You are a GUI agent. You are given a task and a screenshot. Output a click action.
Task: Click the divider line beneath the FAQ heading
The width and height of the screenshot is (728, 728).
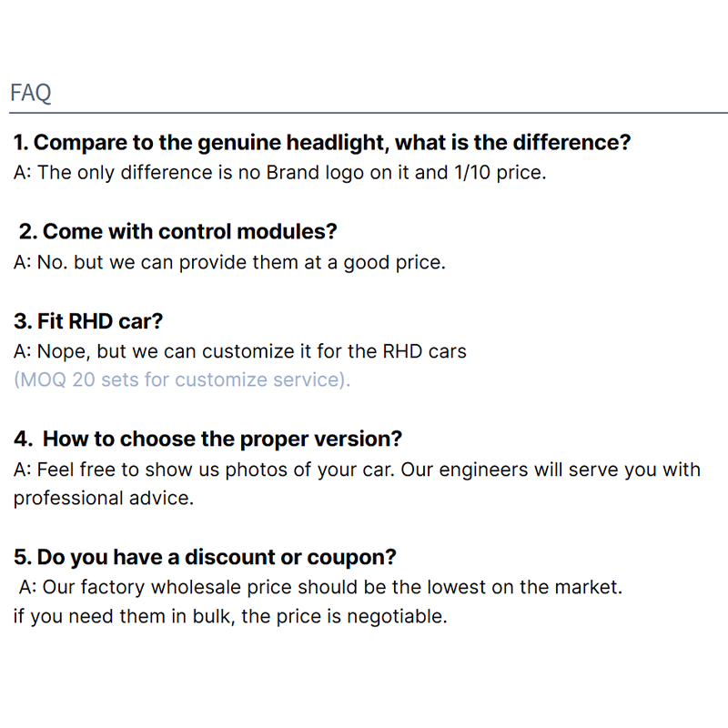[364, 114]
